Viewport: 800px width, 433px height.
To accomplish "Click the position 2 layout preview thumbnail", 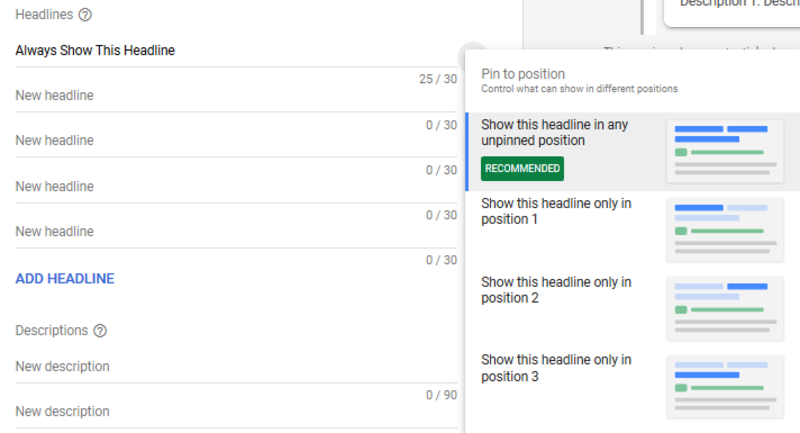I will (725, 307).
